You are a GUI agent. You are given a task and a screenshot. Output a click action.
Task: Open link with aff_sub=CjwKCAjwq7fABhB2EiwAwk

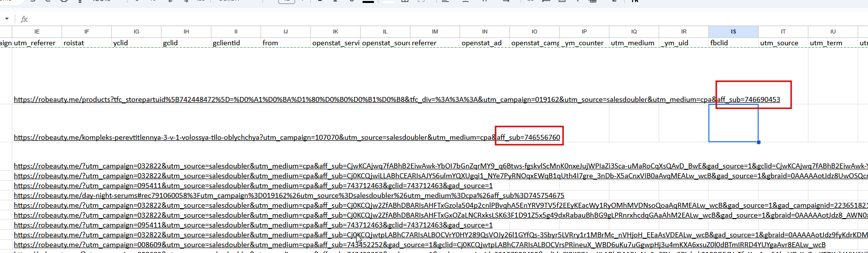440,166
